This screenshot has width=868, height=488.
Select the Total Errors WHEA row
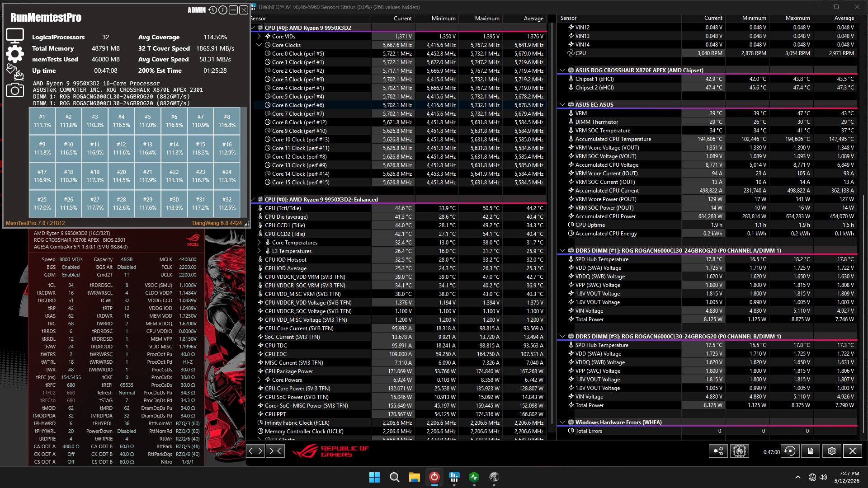(x=708, y=431)
